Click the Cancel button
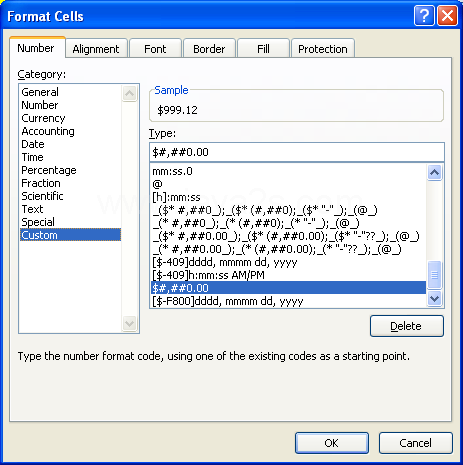Viewport: 463px width, 465px height. (416, 443)
